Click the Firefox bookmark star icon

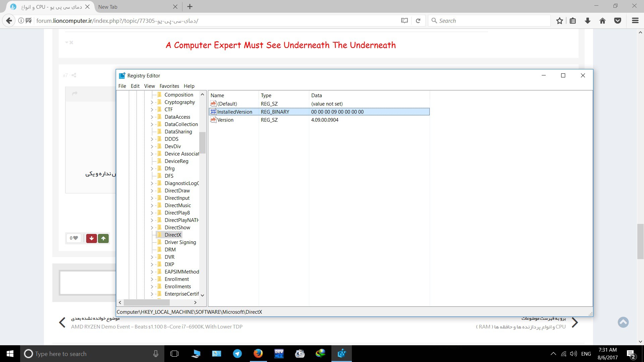click(x=559, y=21)
